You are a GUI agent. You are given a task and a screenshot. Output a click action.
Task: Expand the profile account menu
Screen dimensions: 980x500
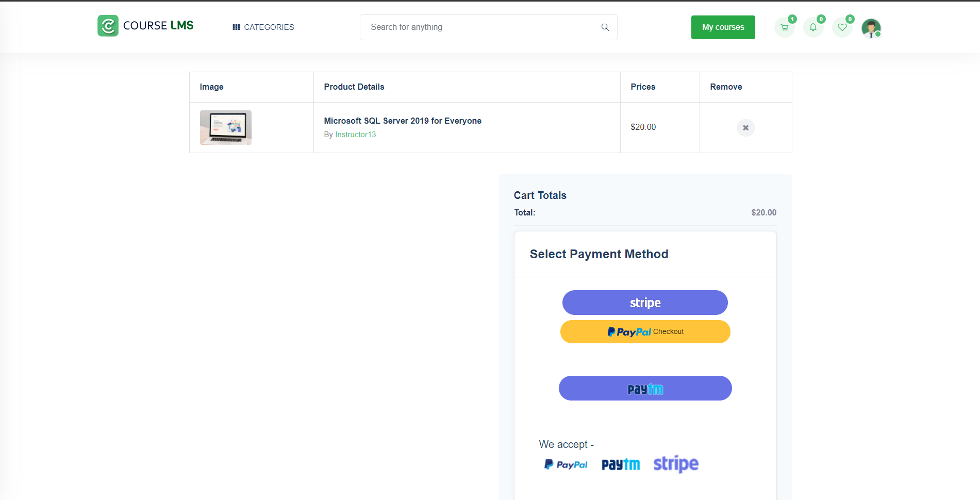[871, 28]
